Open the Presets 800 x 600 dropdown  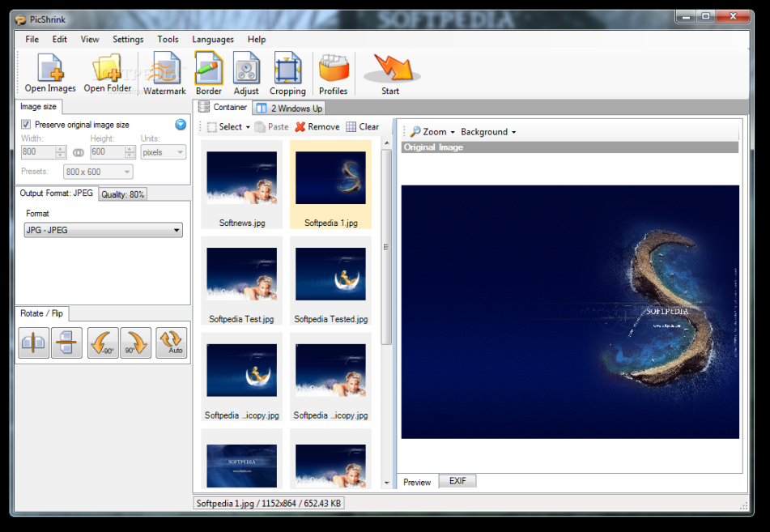[98, 172]
